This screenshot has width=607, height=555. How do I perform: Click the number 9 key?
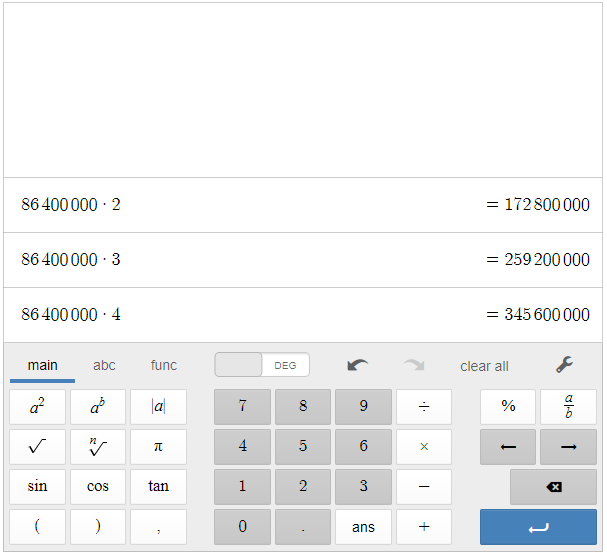click(363, 407)
